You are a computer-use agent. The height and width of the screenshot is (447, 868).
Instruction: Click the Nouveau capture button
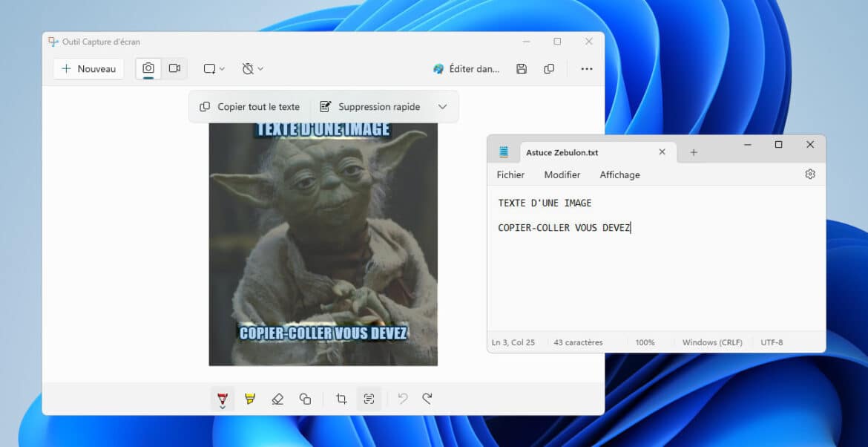pos(89,69)
